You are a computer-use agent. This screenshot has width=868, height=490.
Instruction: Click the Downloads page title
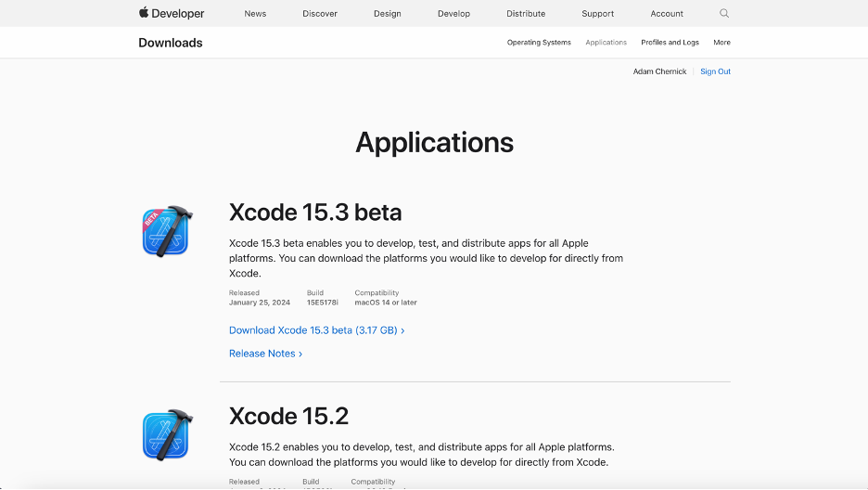pos(171,43)
